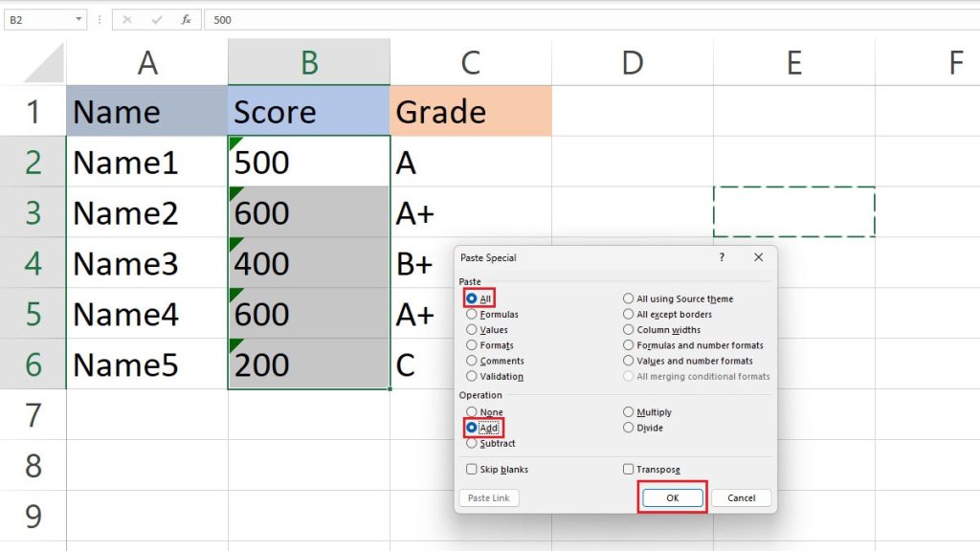Viewport: 980px width, 551px height.
Task: Open the Name Box dropdown
Action: pos(79,19)
